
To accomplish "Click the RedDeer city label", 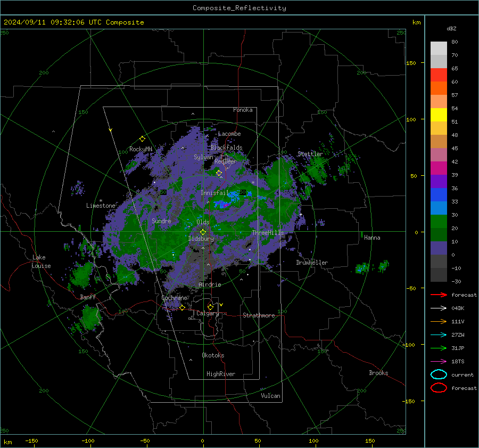I will tap(226, 161).
